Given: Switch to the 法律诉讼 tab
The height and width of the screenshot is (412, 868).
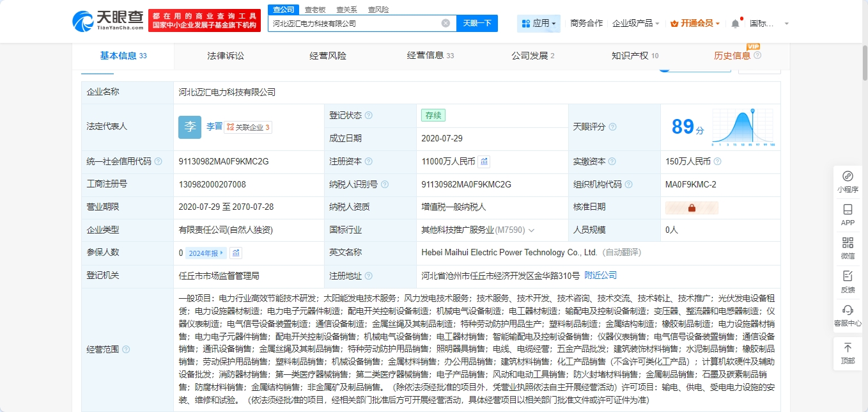Looking at the screenshot, I should coord(226,56).
